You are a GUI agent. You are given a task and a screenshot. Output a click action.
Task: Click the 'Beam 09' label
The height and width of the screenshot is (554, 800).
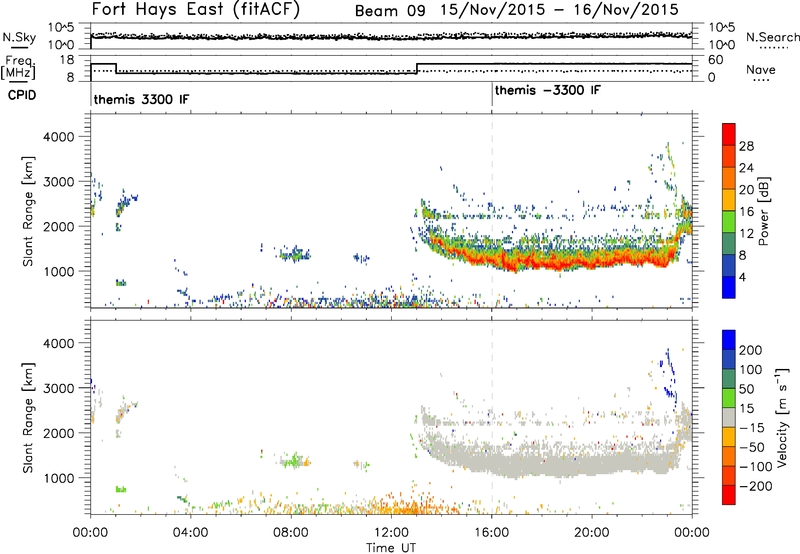coord(390,11)
